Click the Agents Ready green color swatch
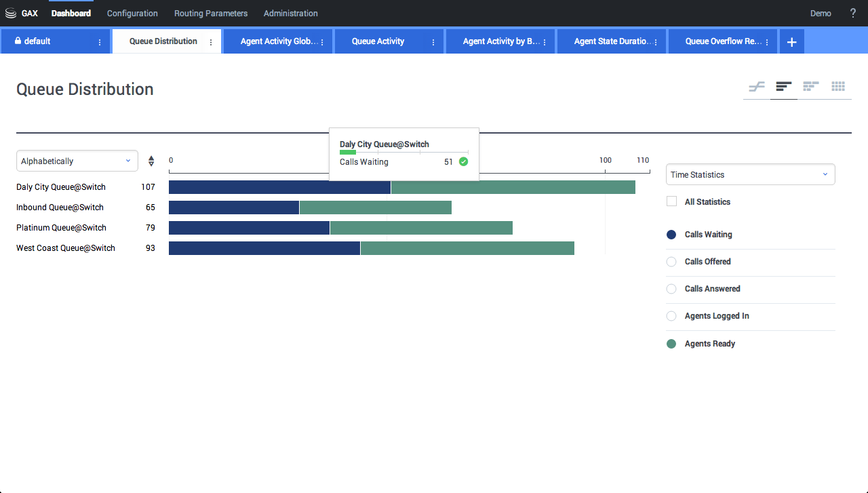 click(x=671, y=344)
